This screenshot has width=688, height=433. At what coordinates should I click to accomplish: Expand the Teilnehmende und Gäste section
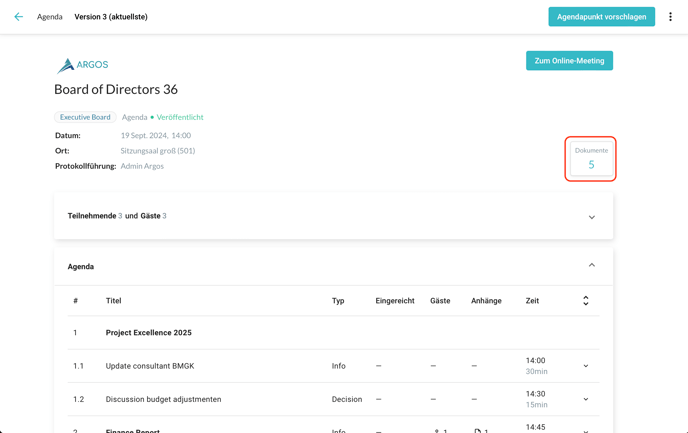click(591, 217)
